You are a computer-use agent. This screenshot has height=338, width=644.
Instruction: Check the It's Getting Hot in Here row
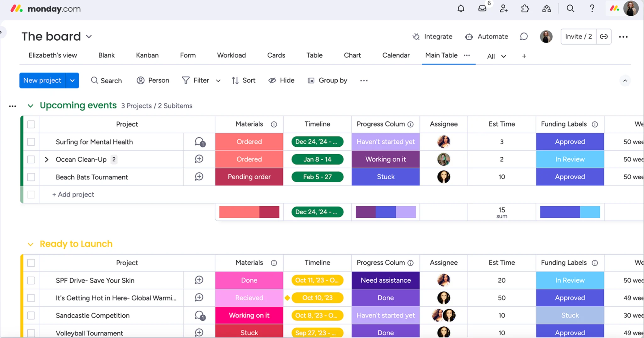pos(31,298)
